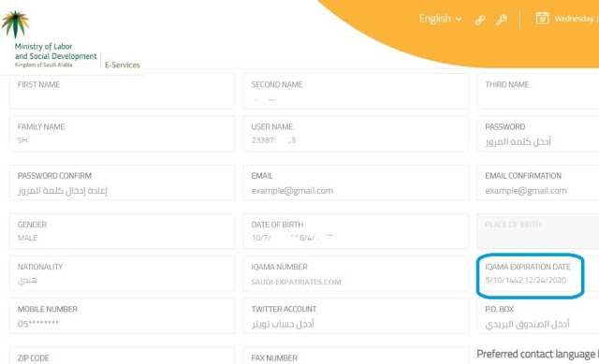
Task: Click the Email input field
Action: click(356, 182)
